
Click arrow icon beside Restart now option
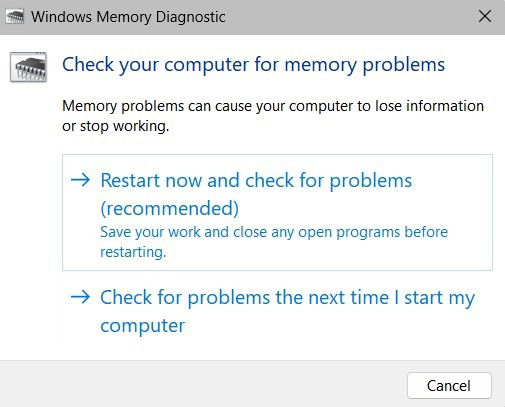(x=80, y=180)
